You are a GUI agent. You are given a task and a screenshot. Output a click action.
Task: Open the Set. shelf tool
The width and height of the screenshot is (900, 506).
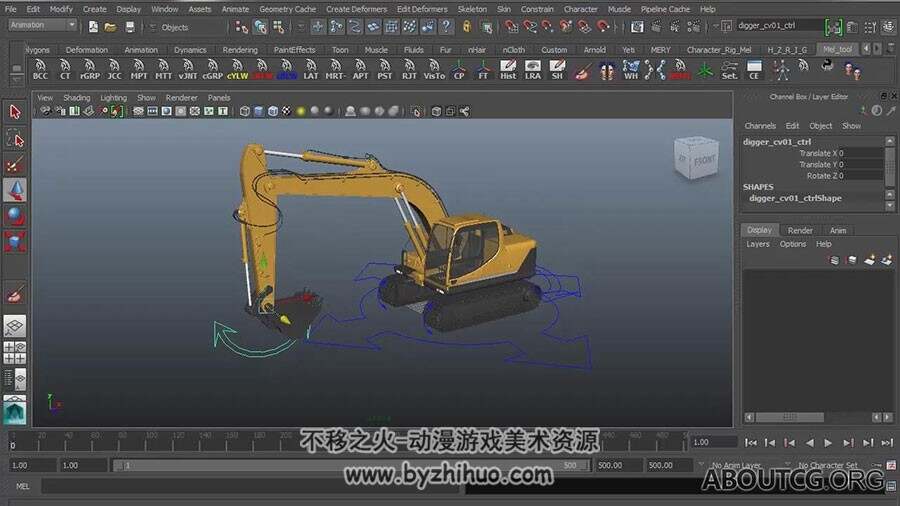pos(730,69)
